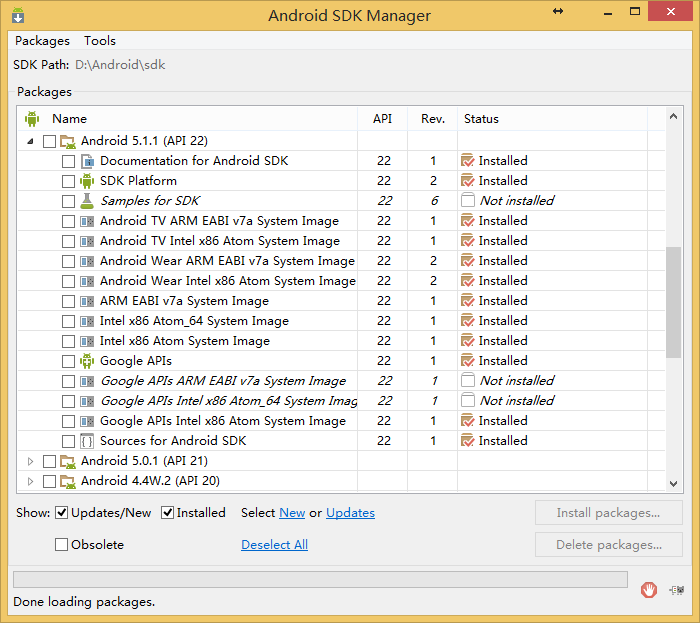Select the Sources for Android SDK row text
The height and width of the screenshot is (623, 700).
coord(173,441)
